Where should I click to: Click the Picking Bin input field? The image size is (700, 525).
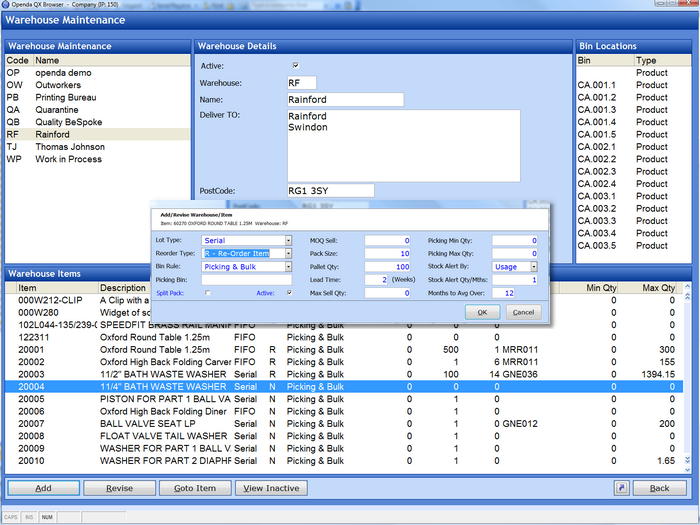point(246,280)
